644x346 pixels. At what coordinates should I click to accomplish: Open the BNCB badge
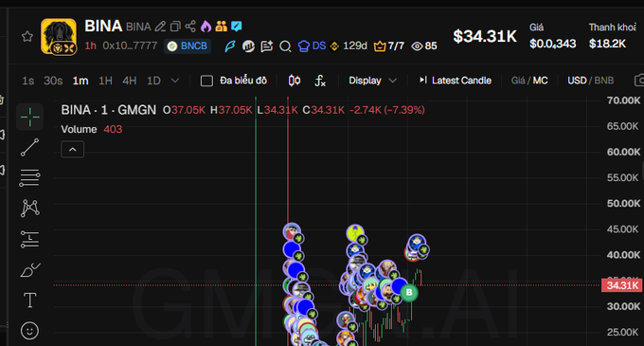click(x=188, y=46)
